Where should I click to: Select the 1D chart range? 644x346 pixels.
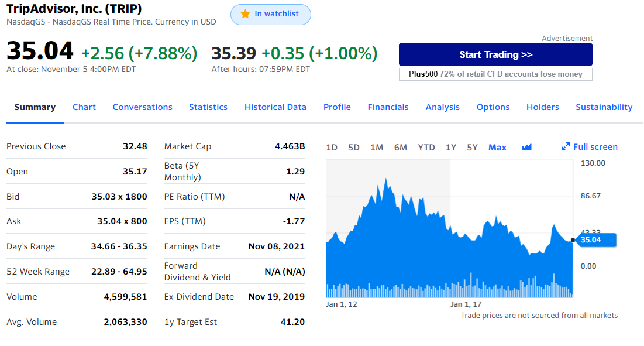[332, 148]
